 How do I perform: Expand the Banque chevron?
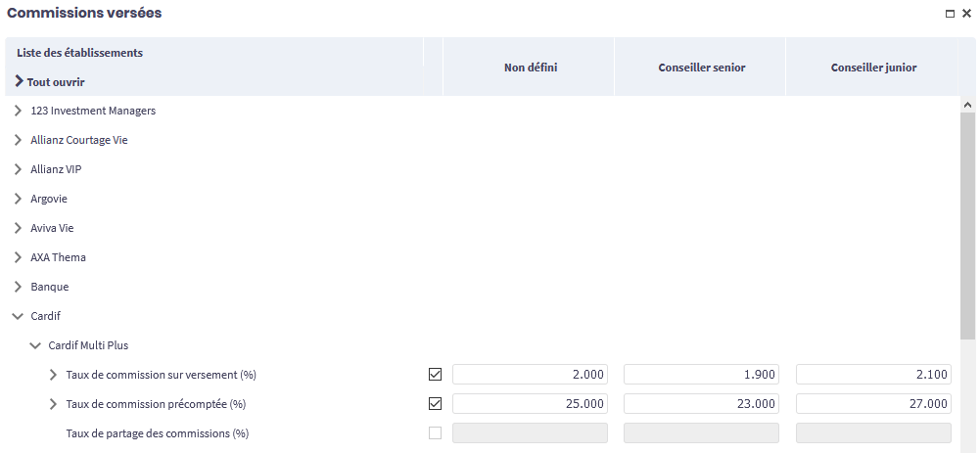point(18,287)
